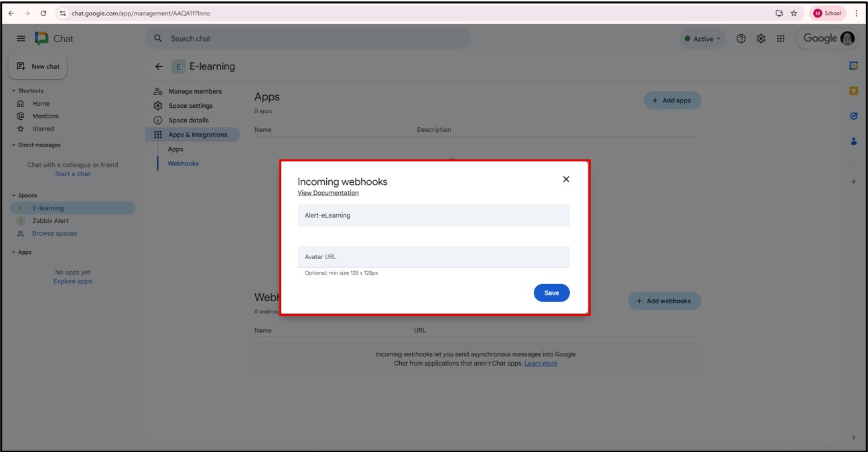Open Space settings menu item
Screen dimensions: 868x452
(x=190, y=106)
